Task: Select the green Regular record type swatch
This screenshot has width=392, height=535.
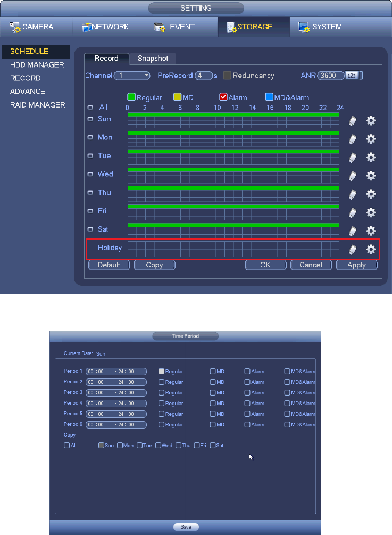Action: point(131,97)
